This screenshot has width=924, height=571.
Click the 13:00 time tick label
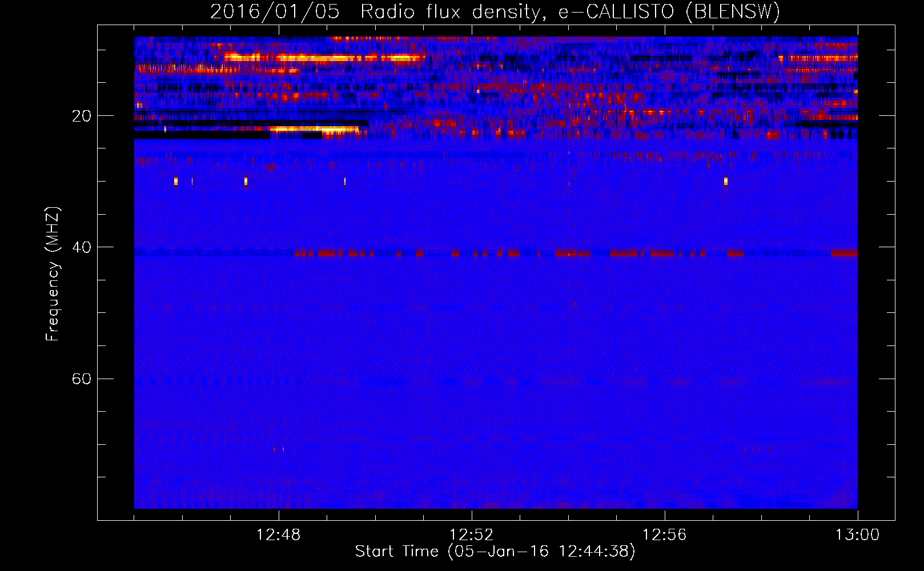858,535
